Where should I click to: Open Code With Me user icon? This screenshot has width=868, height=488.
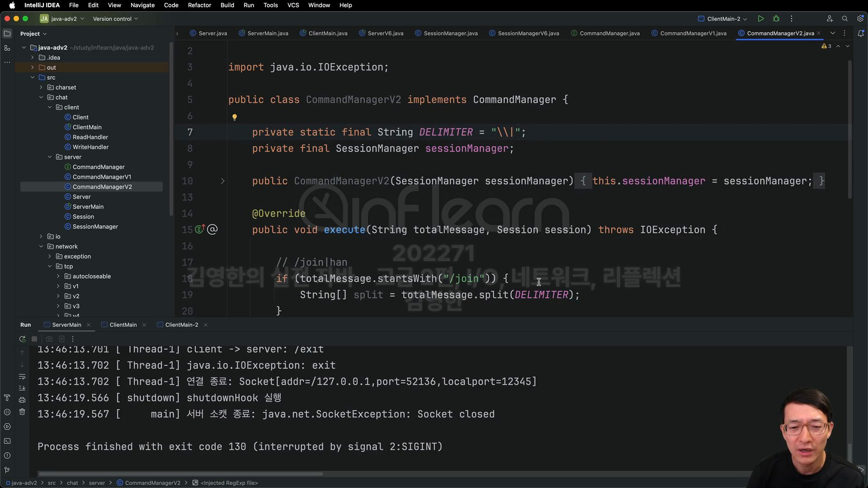[x=830, y=19]
